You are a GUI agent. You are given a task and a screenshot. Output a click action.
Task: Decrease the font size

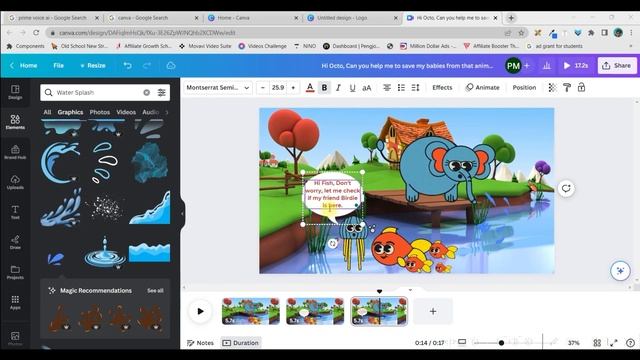[262, 87]
